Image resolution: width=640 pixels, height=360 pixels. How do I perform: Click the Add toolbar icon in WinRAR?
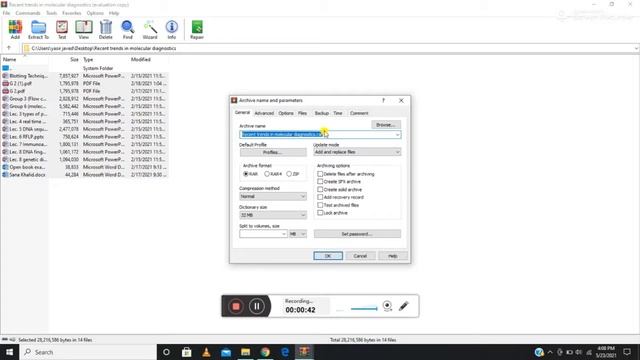[x=15, y=30]
